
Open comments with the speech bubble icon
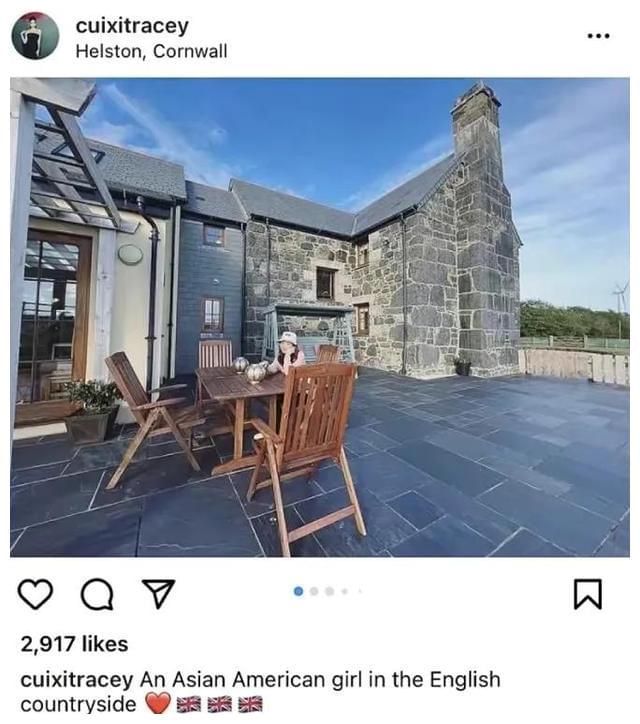(97, 594)
